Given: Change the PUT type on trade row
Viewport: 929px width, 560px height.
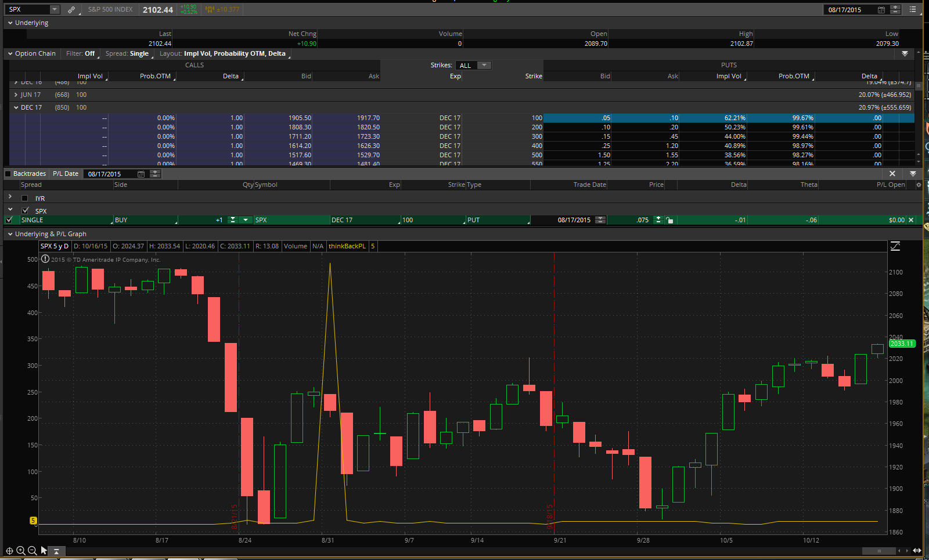Looking at the screenshot, I should pyautogui.click(x=498, y=220).
